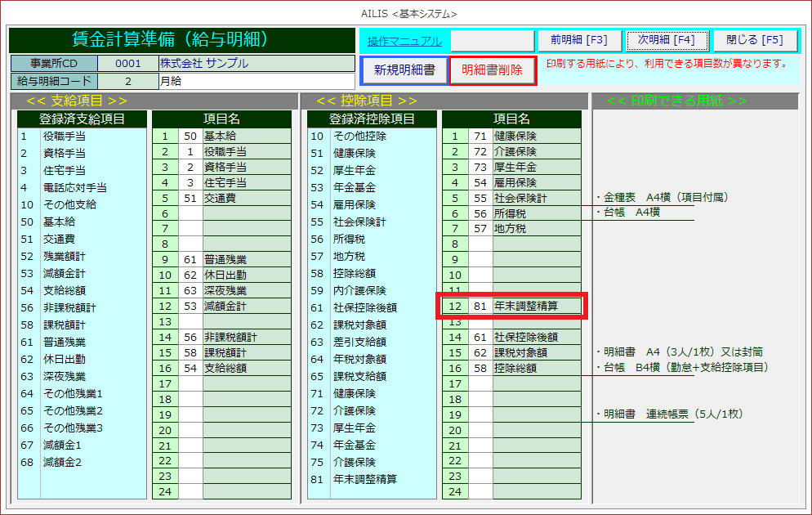Select 減額金2 in the payment list

point(62,462)
